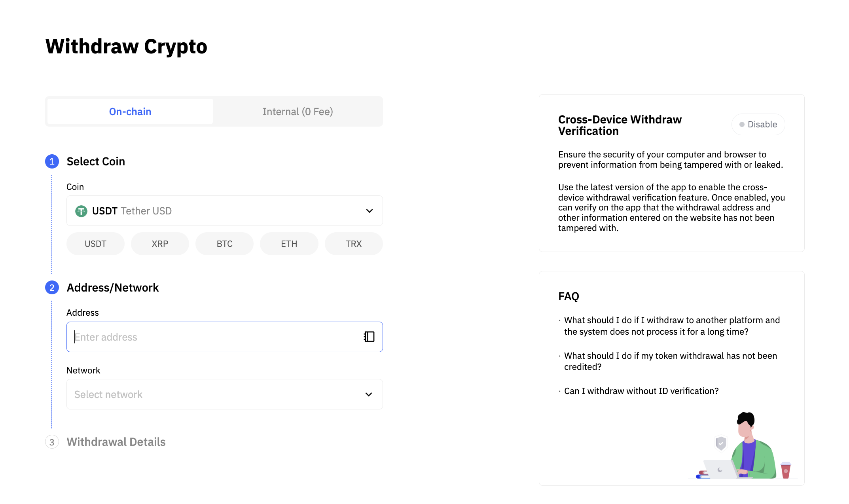Open FAQ about token withdrawal not credited
The width and height of the screenshot is (849, 504).
pyautogui.click(x=670, y=361)
